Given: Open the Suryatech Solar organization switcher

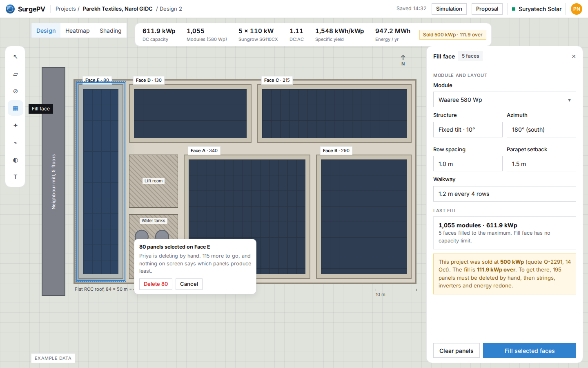Looking at the screenshot, I should point(537,9).
